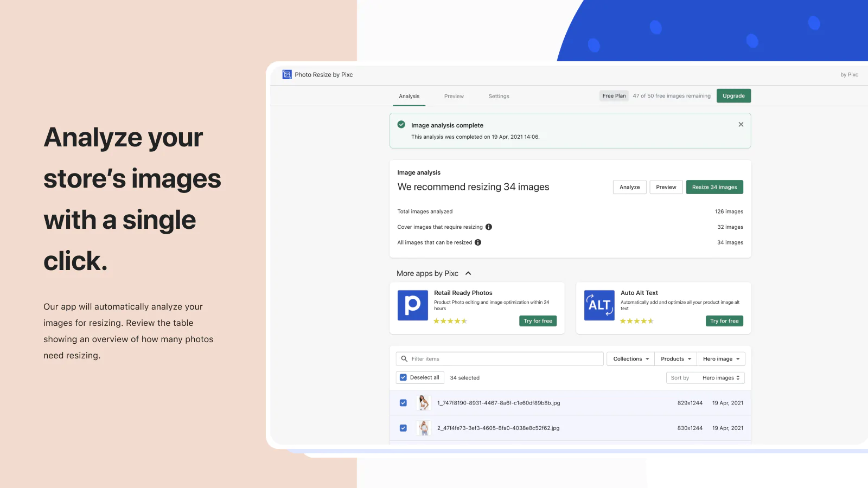The width and height of the screenshot is (868, 488).
Task: Click filename 1_747f8190-8931-4467-8a6f-c1e60df89b8b.jpg
Action: pos(499,403)
